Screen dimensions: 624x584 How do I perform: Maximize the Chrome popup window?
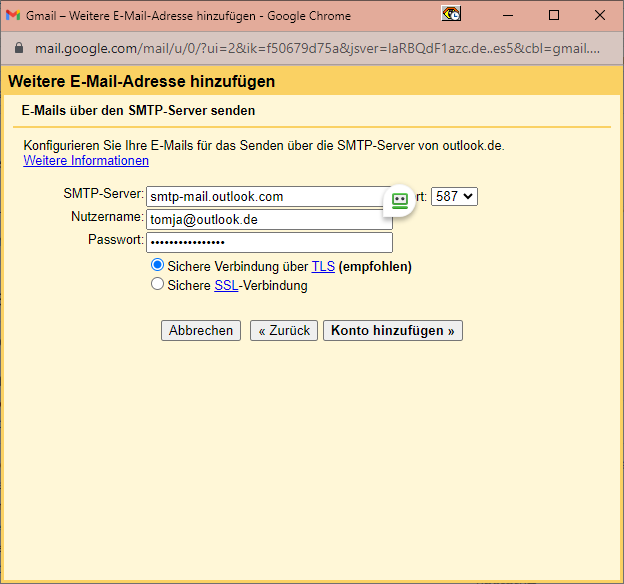[x=554, y=16]
